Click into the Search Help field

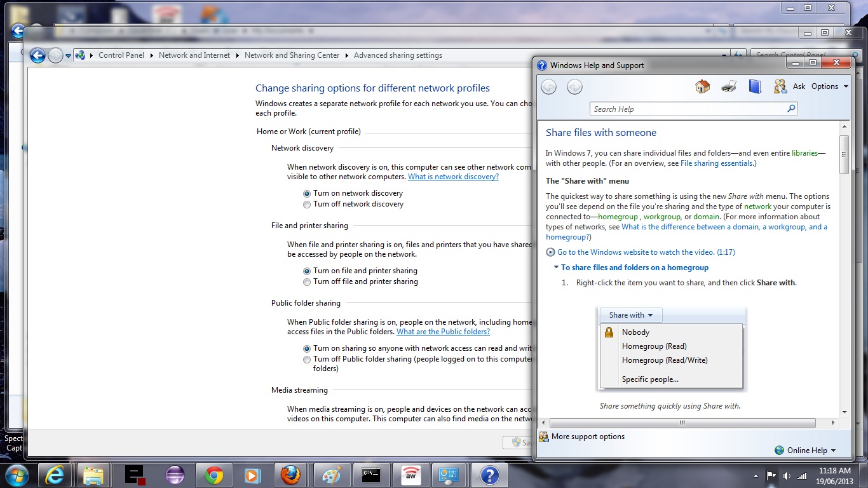pyautogui.click(x=686, y=109)
